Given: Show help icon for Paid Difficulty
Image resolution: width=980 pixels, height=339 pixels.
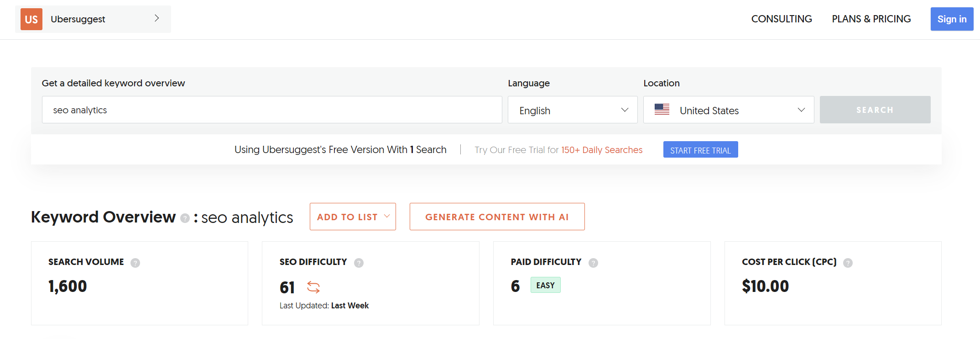Looking at the screenshot, I should (x=593, y=263).
